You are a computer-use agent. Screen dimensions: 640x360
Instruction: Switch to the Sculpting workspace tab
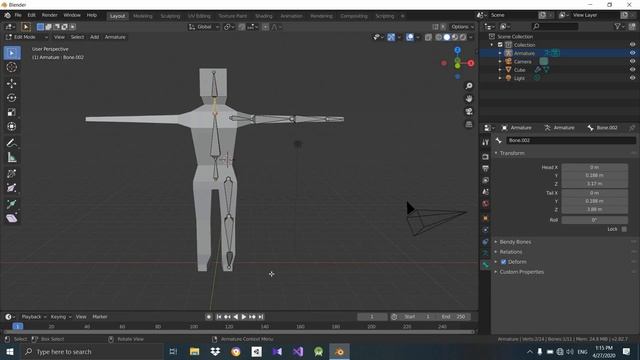pyautogui.click(x=170, y=16)
